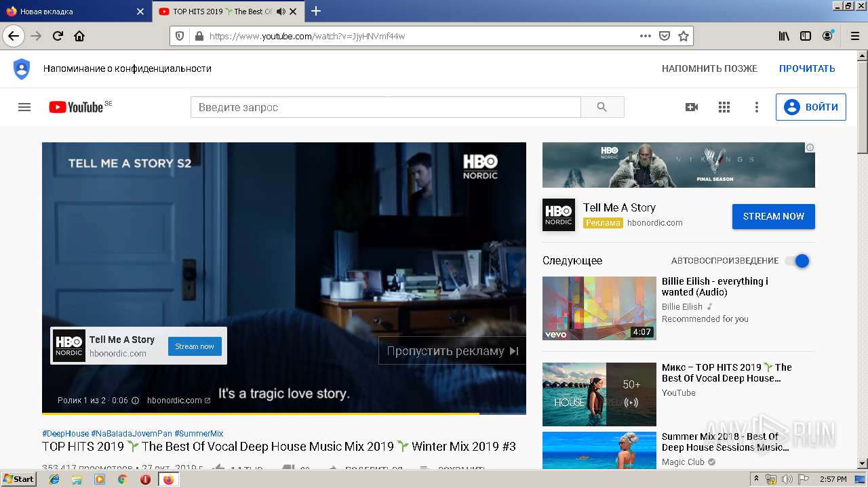Click Billie Eilish video title
Viewport: 868px width, 488px height.
coord(715,287)
